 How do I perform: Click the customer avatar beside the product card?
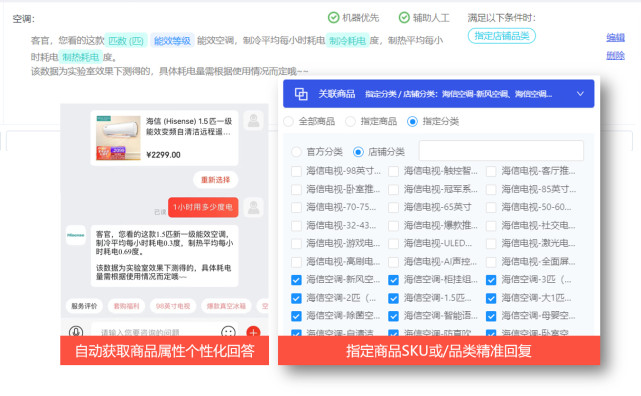(253, 121)
